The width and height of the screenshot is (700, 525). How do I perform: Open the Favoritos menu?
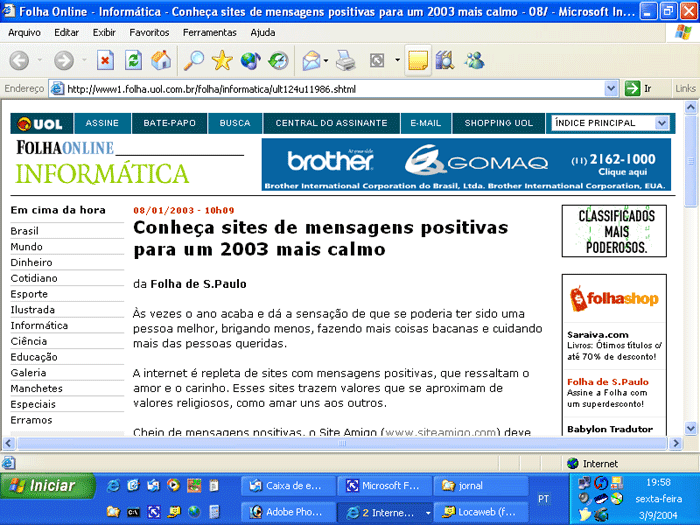pos(149,33)
